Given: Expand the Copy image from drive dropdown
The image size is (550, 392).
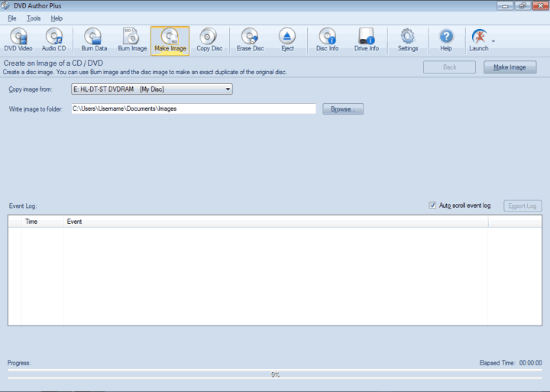Looking at the screenshot, I should tap(228, 89).
